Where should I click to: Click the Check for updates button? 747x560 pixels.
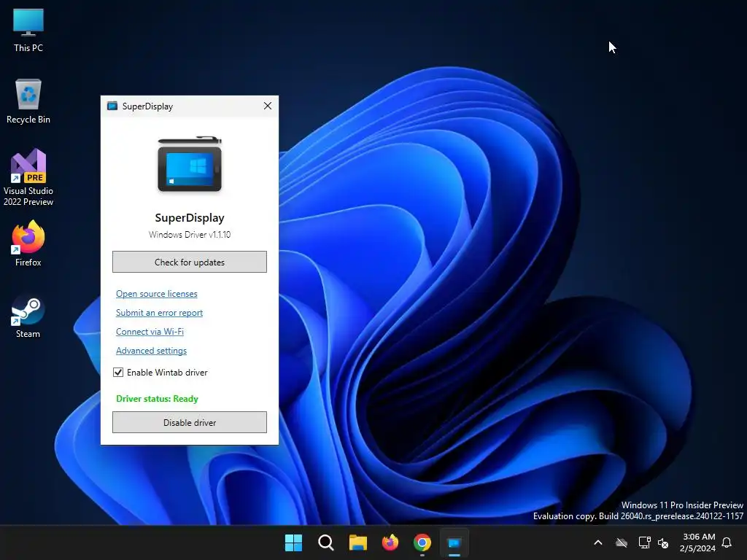click(190, 262)
